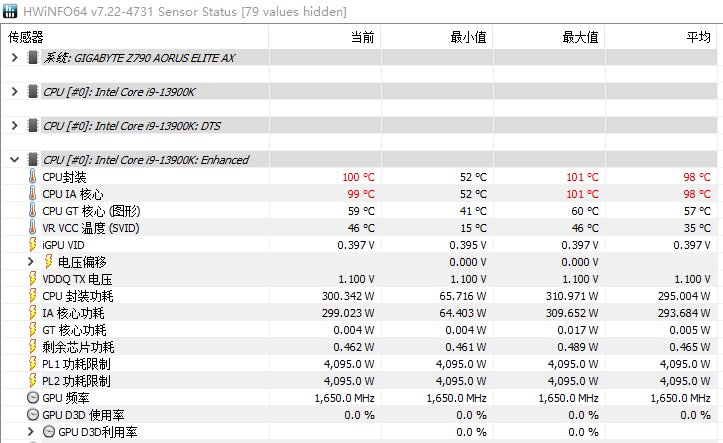This screenshot has width=723, height=443.
Task: Click the 最大值 column header
Action: [x=549, y=37]
